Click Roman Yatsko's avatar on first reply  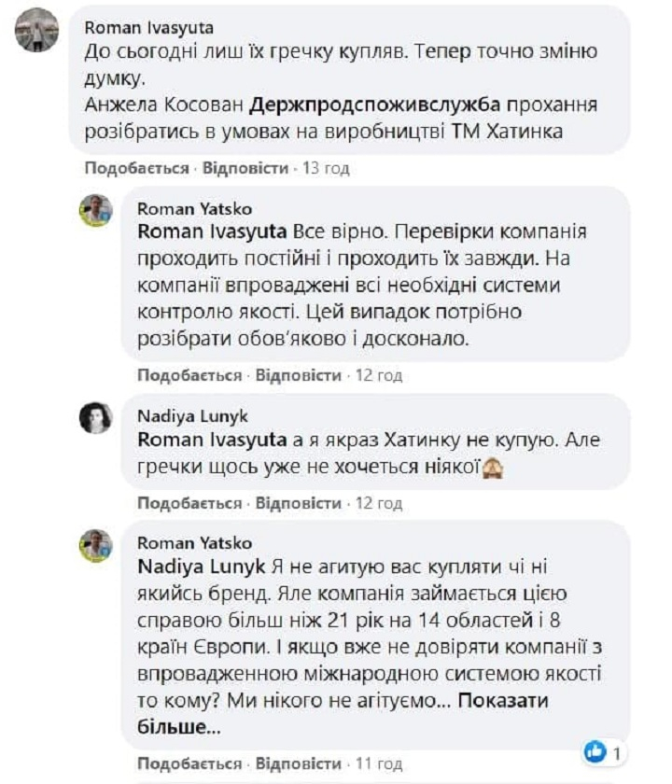click(96, 211)
